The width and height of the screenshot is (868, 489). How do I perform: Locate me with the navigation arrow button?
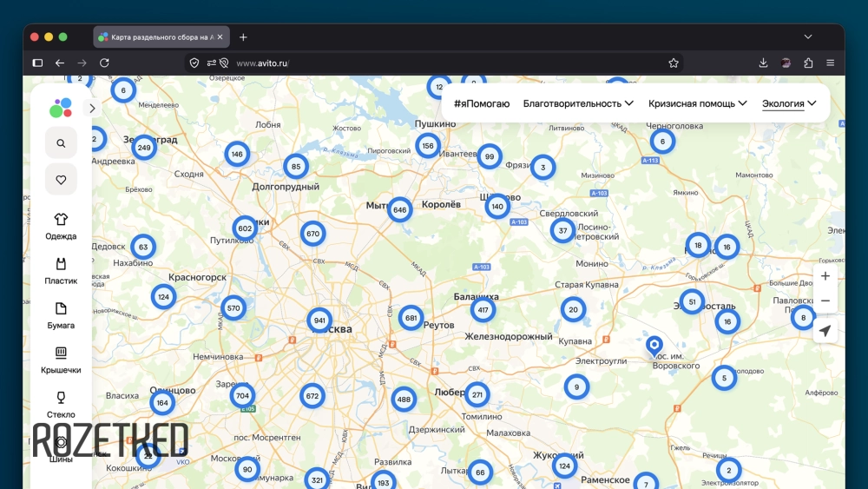825,331
